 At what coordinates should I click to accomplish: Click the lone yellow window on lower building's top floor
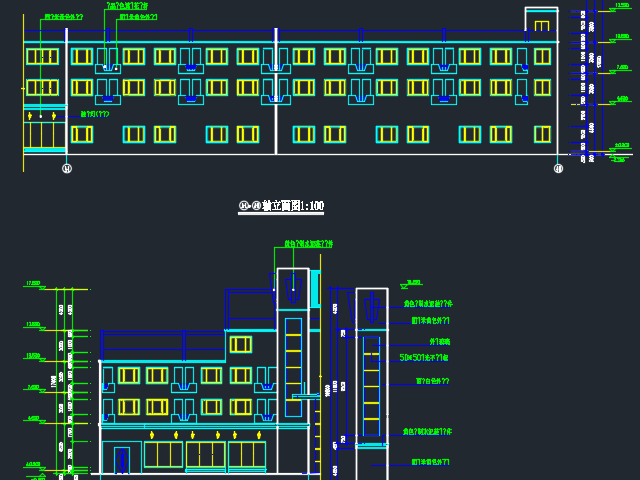(240, 345)
